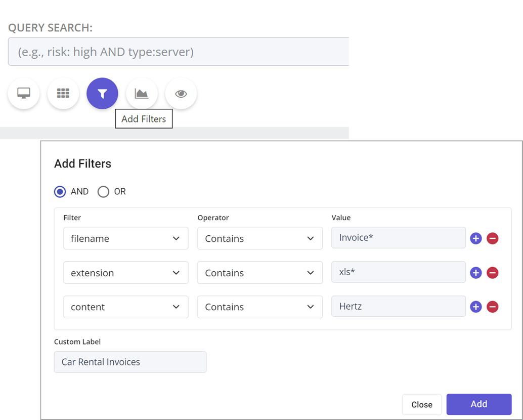The image size is (523, 420).
Task: Remove the extension filter row
Action: point(493,273)
